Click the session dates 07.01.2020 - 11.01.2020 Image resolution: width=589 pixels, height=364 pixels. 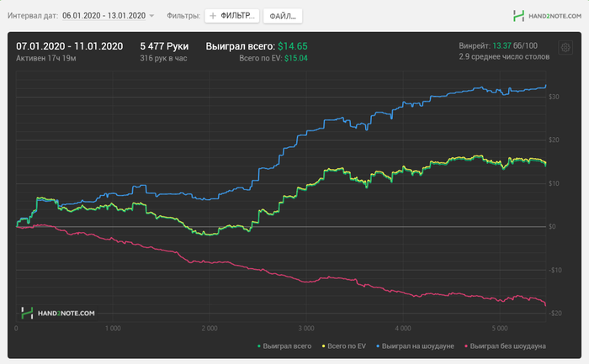[x=70, y=46]
